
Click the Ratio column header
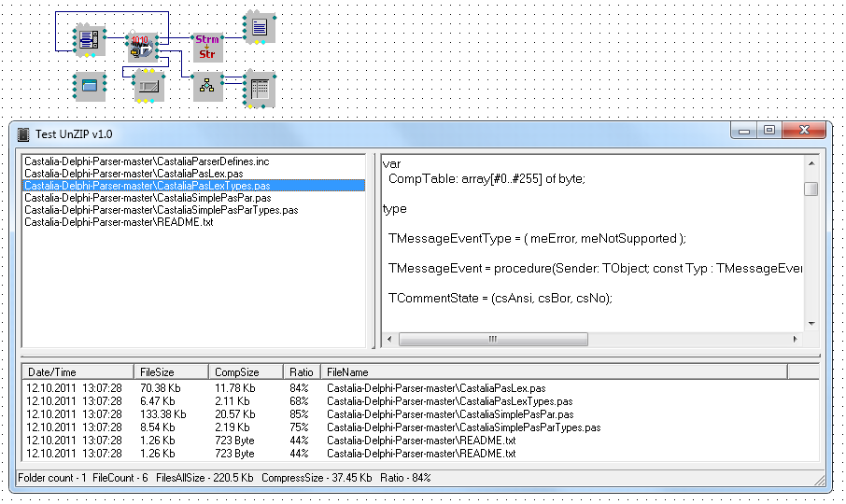click(x=302, y=371)
